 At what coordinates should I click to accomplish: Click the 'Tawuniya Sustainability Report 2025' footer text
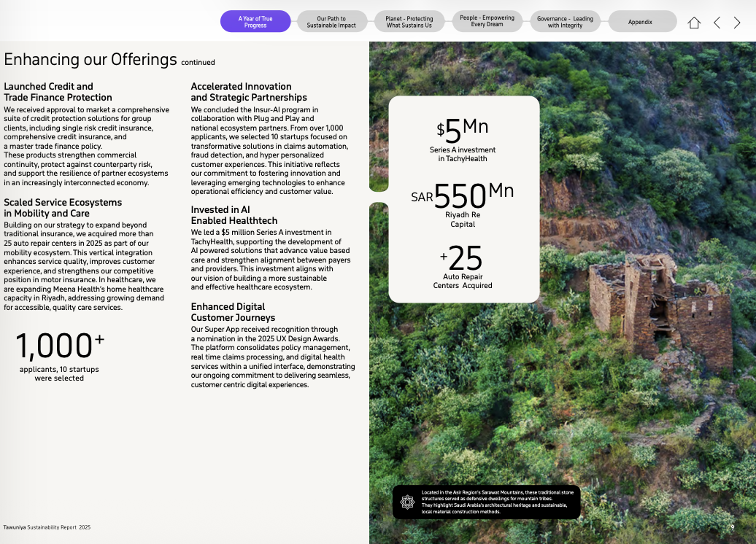(47, 527)
